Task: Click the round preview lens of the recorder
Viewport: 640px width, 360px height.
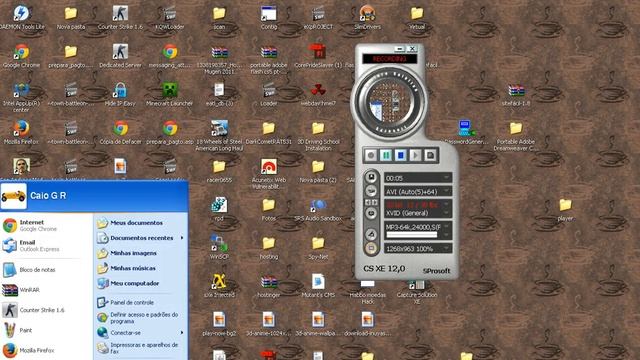Action: [388, 102]
